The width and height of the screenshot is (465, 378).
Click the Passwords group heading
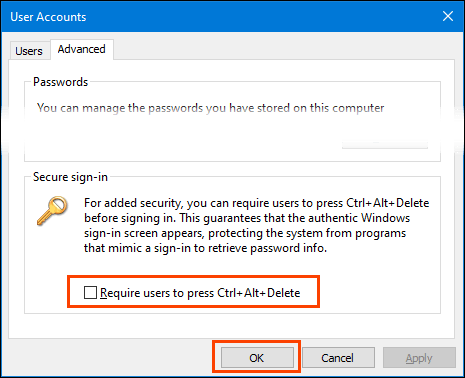click(61, 82)
